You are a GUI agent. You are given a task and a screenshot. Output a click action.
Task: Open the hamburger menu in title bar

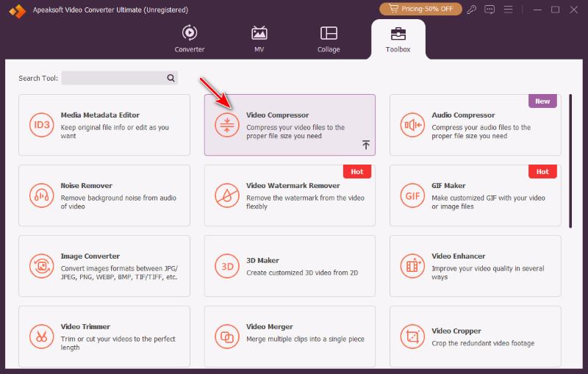(x=508, y=10)
